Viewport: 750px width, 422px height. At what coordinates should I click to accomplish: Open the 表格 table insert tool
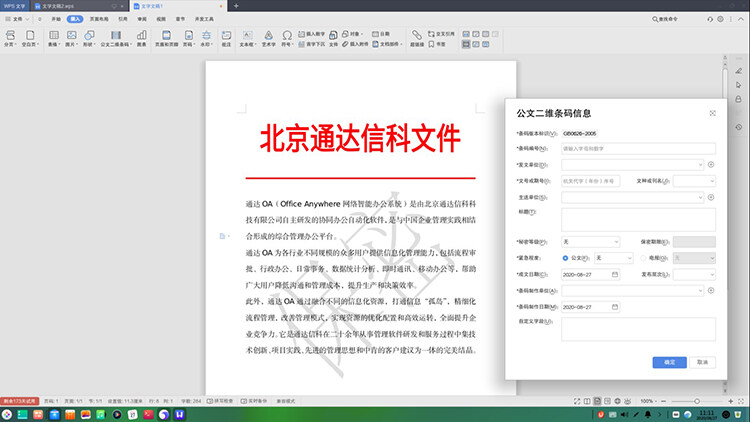(x=54, y=36)
